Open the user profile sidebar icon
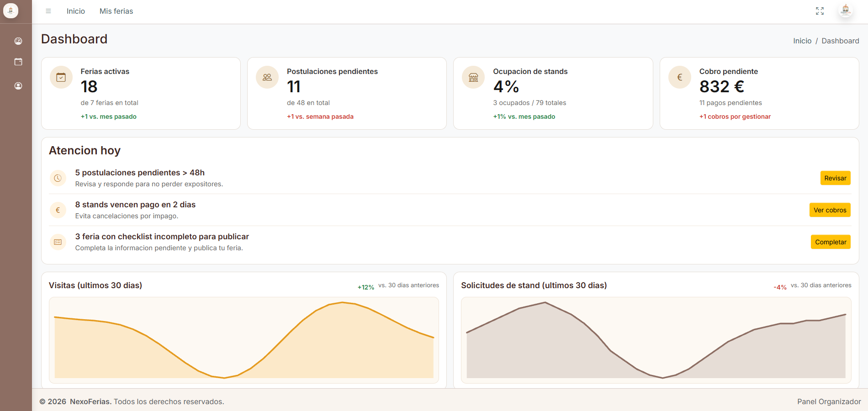The width and height of the screenshot is (868, 411). click(18, 86)
